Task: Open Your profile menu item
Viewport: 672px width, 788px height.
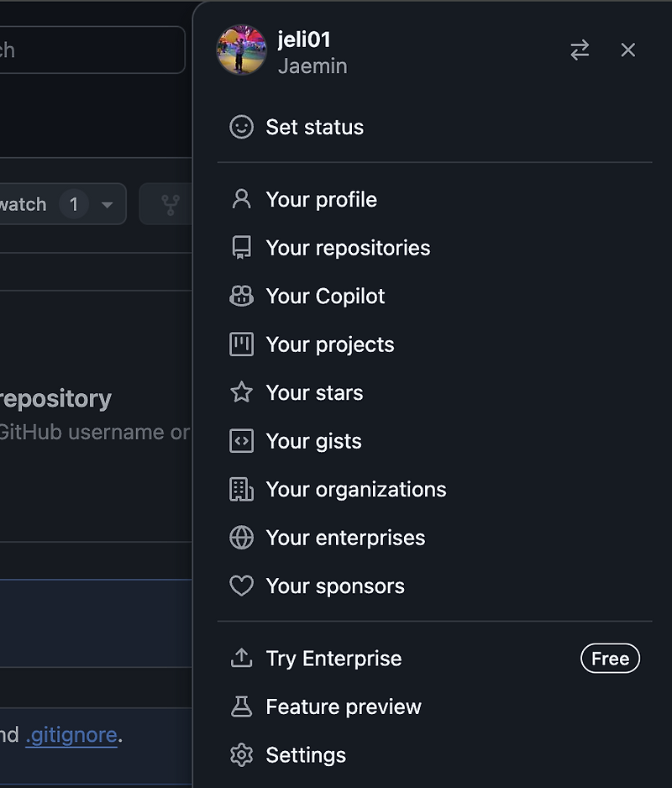Action: tap(321, 200)
